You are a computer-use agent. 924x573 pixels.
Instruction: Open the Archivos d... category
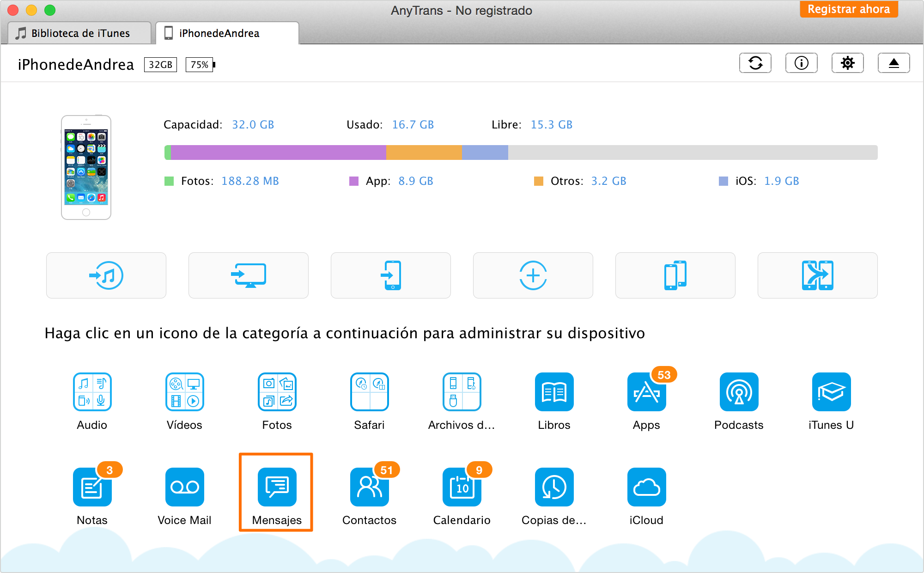(x=462, y=392)
